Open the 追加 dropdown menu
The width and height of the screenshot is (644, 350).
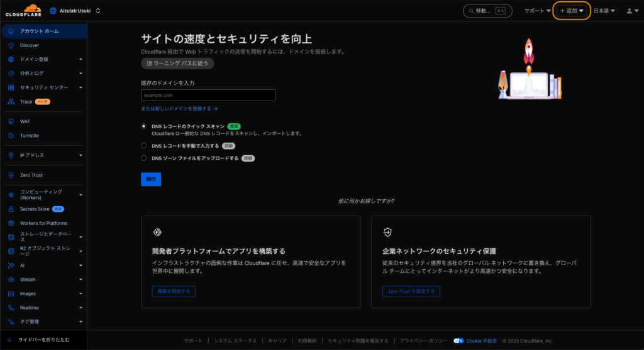click(x=572, y=11)
